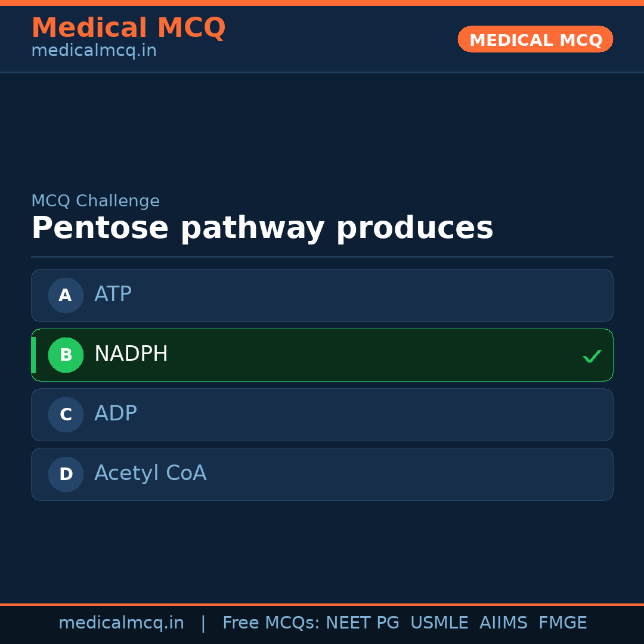Click Free MCQs text in footer
This screenshot has height=644, width=644.
pos(271,623)
